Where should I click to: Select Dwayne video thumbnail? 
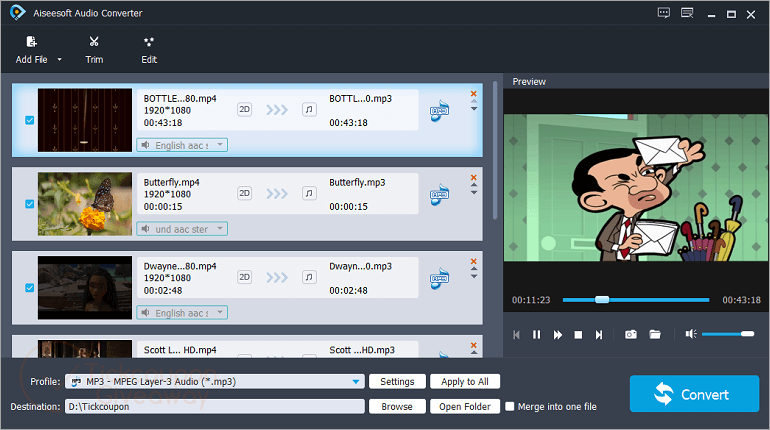[x=85, y=288]
